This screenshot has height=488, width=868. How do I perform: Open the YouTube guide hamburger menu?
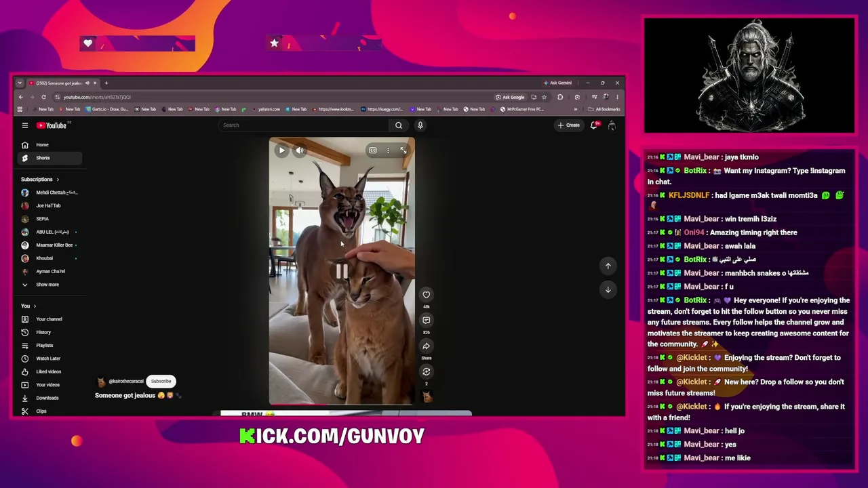click(x=25, y=125)
